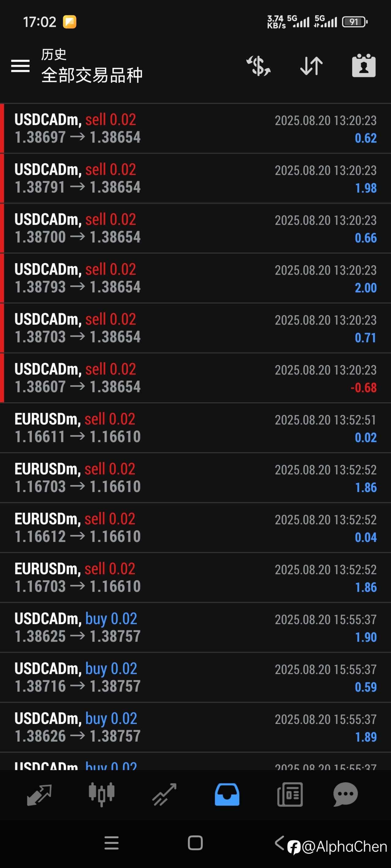Viewport: 391px width, 868px height.
Task: Open losing USDCADm trade showing -0.68
Action: click(196, 378)
